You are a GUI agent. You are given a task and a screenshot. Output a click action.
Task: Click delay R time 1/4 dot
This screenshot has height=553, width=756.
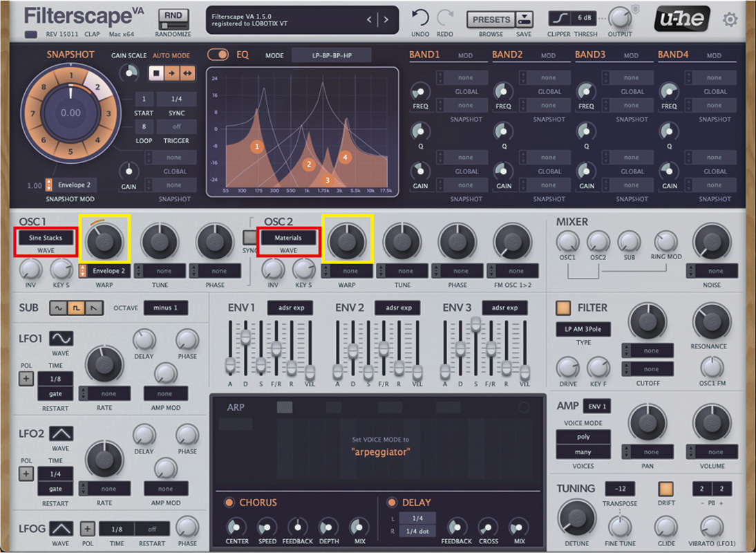tap(417, 532)
